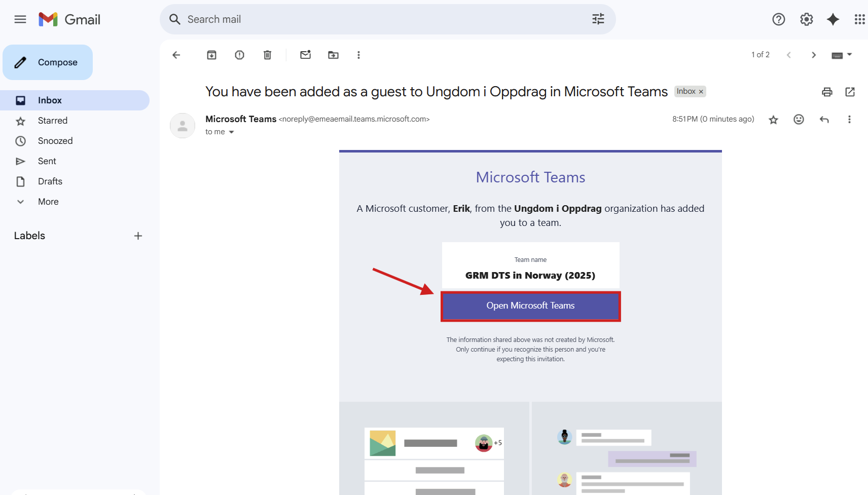
Task: Star this Microsoft Teams email
Action: [x=774, y=120]
